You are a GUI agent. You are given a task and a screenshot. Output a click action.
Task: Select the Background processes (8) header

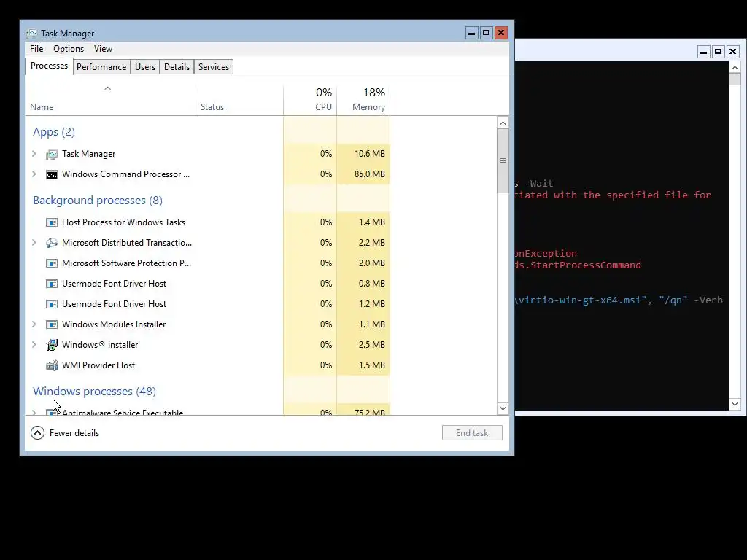pos(98,201)
